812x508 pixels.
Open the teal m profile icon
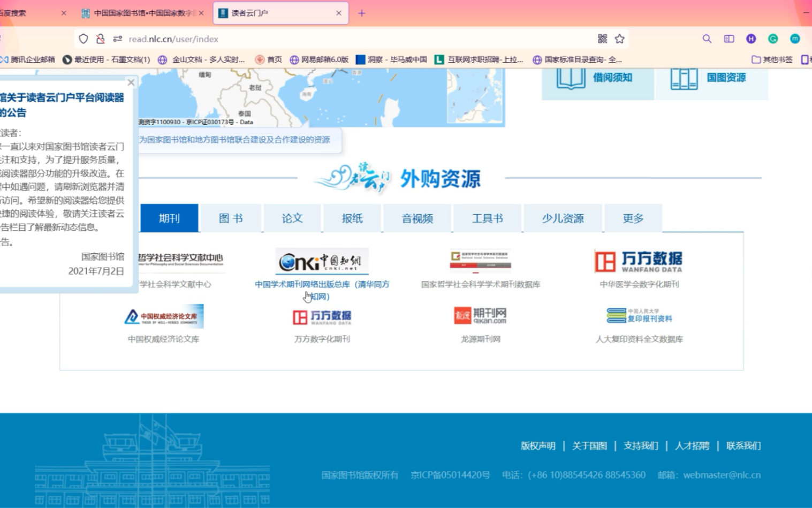coord(795,39)
